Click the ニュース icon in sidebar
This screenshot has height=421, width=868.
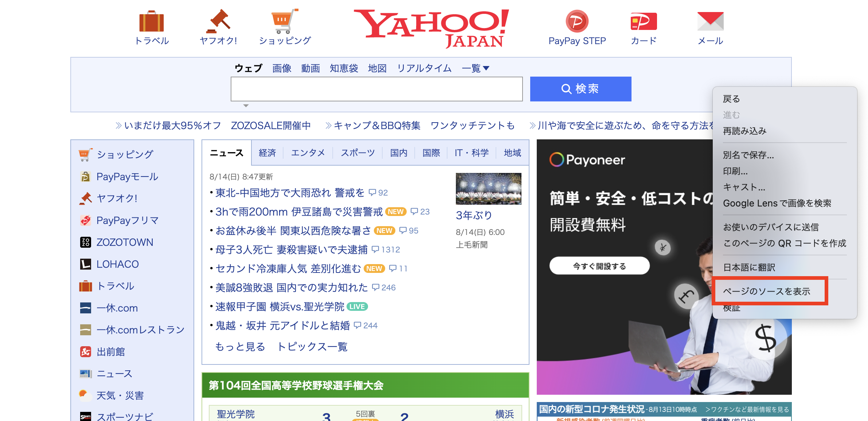point(85,374)
